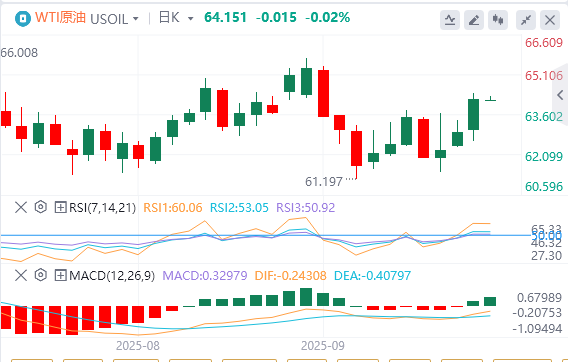Image resolution: width=568 pixels, height=362 pixels.
Task: Open the indicator line chart tool icon
Action: coord(450,20)
